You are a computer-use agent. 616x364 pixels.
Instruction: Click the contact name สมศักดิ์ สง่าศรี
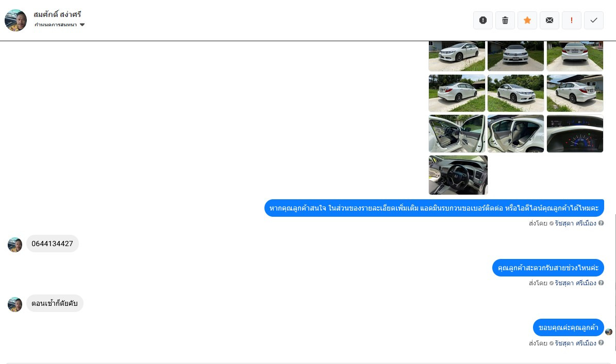coord(57,14)
